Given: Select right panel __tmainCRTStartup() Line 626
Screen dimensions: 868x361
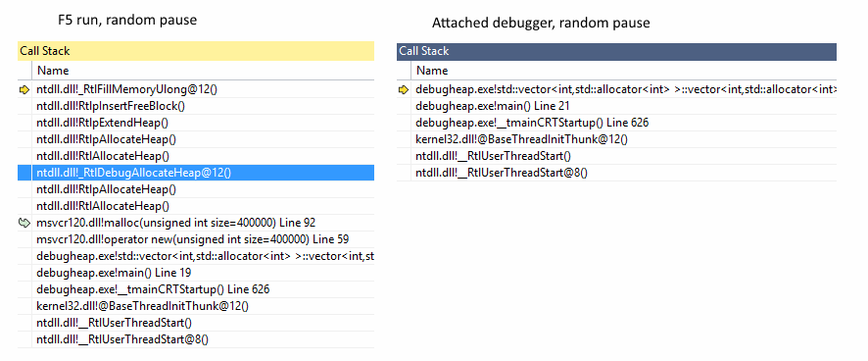Looking at the screenshot, I should pyautogui.click(x=616, y=123).
